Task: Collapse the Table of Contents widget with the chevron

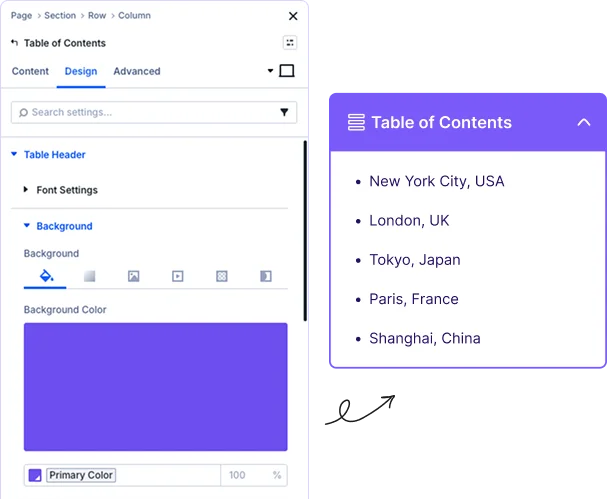Action: 584,123
